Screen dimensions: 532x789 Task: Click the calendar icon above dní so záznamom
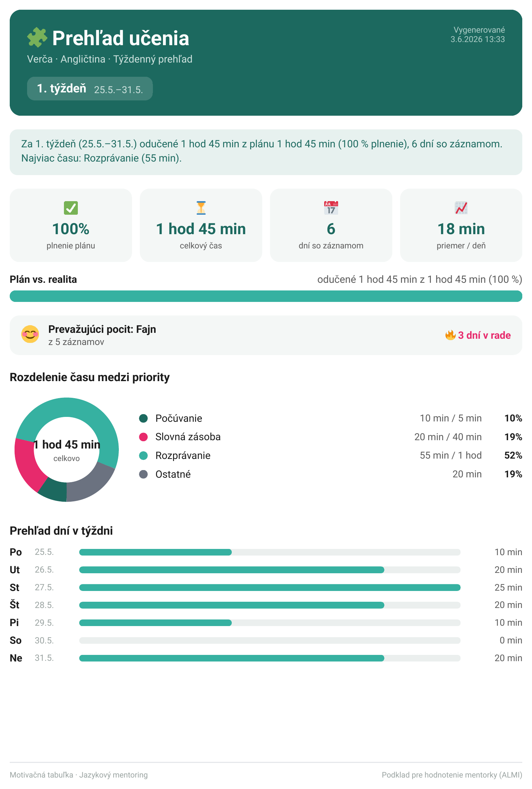331,208
